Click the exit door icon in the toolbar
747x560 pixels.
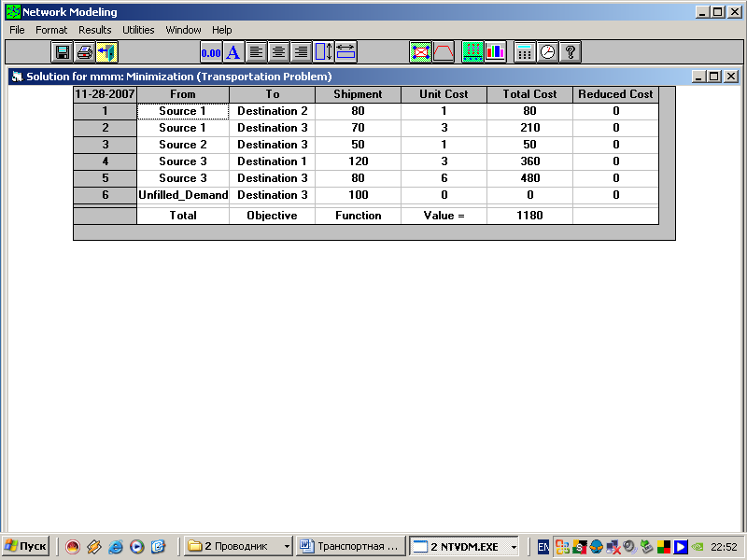tap(107, 52)
